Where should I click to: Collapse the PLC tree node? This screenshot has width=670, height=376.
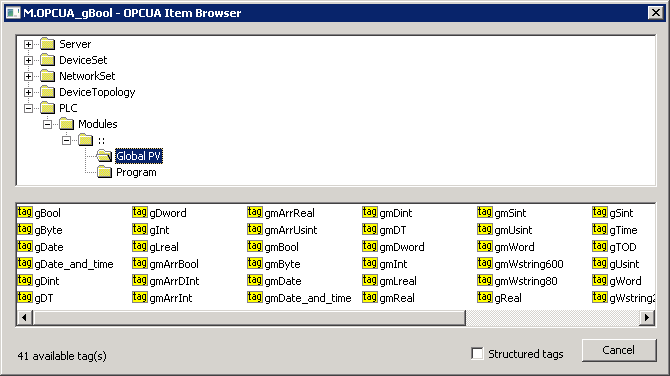(28, 108)
